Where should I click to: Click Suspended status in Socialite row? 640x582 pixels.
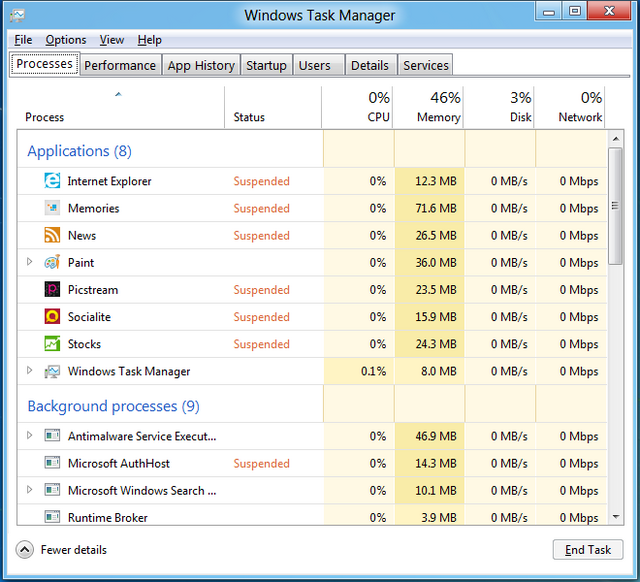(x=261, y=317)
